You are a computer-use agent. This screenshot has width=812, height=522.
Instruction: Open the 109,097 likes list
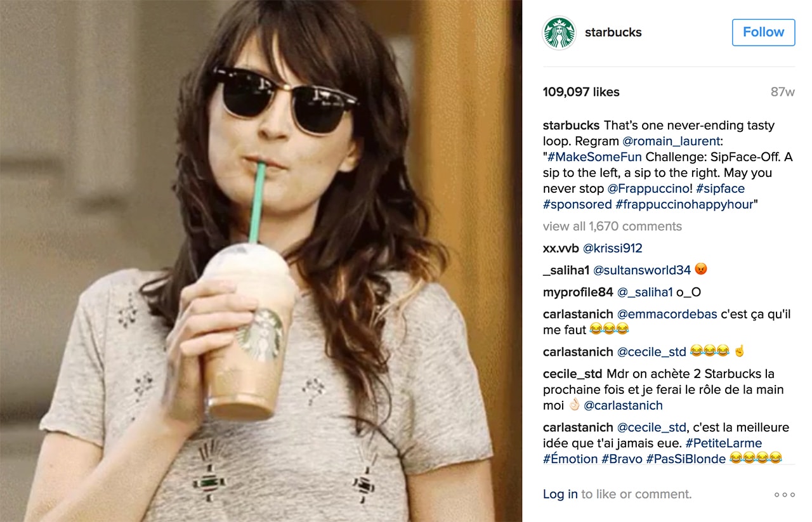(581, 92)
